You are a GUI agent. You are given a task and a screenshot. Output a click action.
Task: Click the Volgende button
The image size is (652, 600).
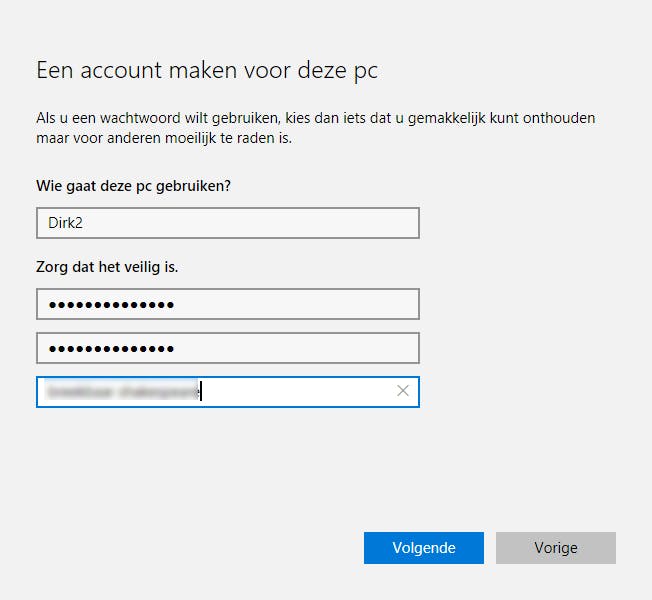coord(424,548)
